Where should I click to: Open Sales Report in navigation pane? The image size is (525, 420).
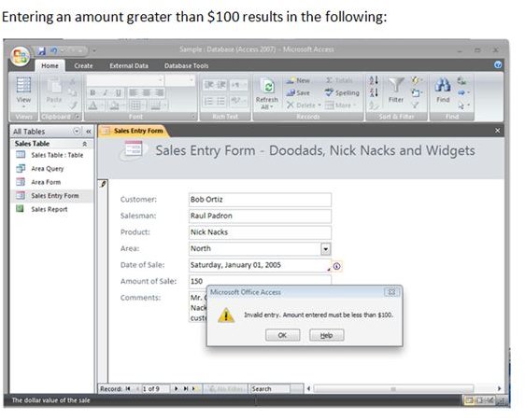coord(51,209)
